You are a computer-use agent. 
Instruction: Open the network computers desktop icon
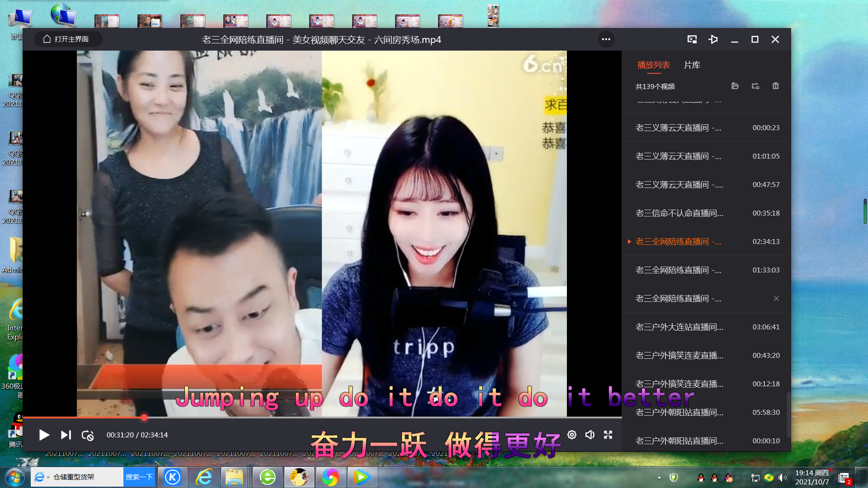pos(63,15)
